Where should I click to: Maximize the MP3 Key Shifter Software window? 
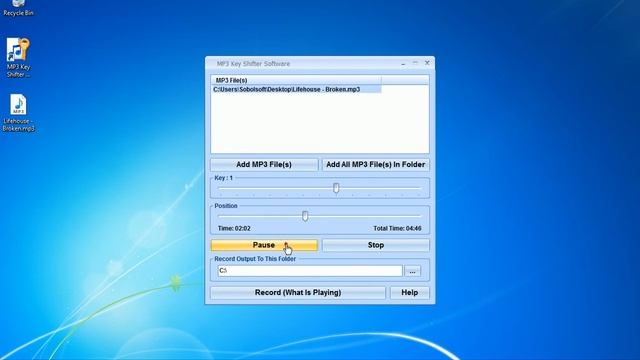click(415, 63)
